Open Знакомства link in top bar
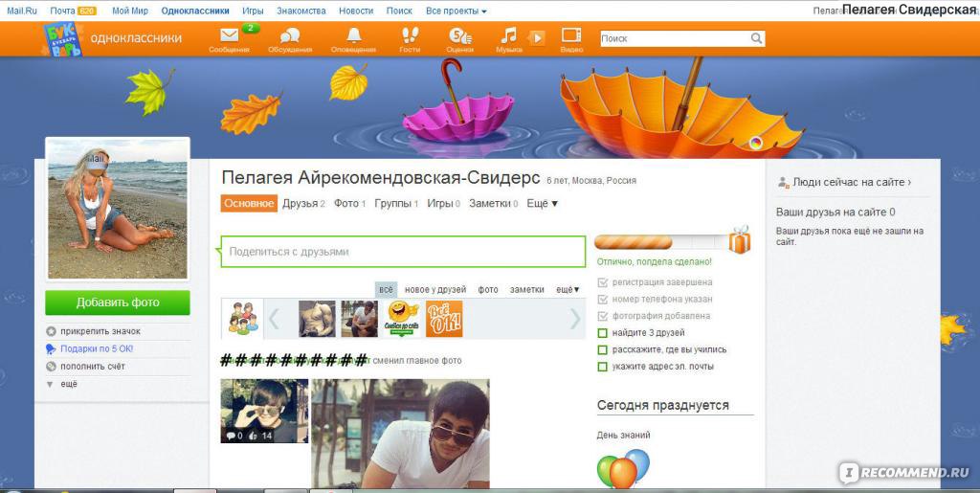Screen dimensions: 980x493 (x=301, y=11)
